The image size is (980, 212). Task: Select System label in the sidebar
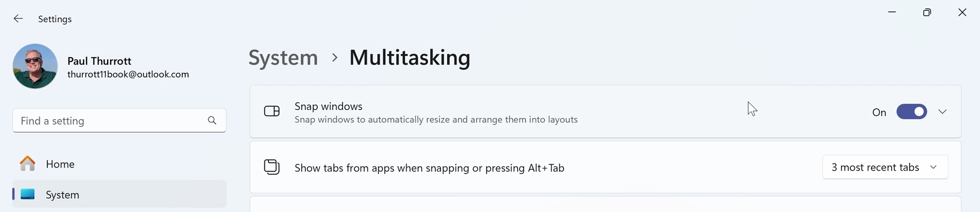[62, 195]
